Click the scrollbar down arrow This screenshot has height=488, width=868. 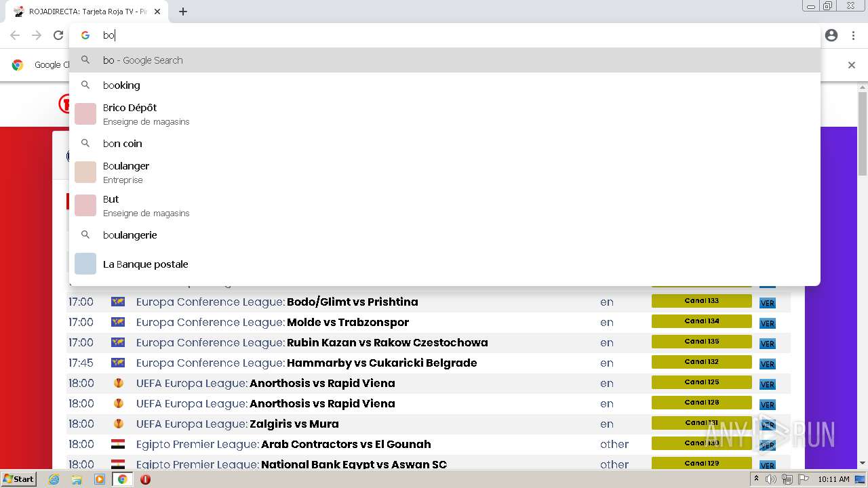[863, 464]
